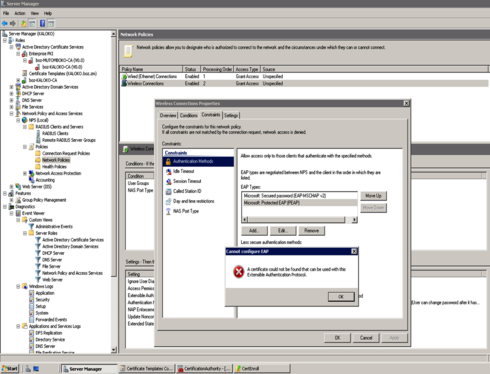
Task: Open Security log under Windows Logs
Action: (42, 300)
